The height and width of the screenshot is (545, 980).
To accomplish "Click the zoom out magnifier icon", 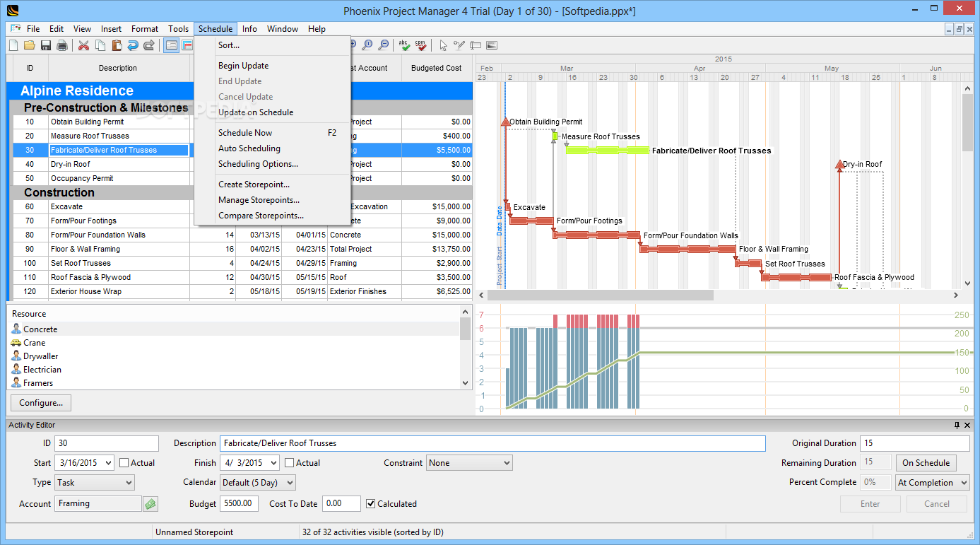I will click(x=384, y=45).
